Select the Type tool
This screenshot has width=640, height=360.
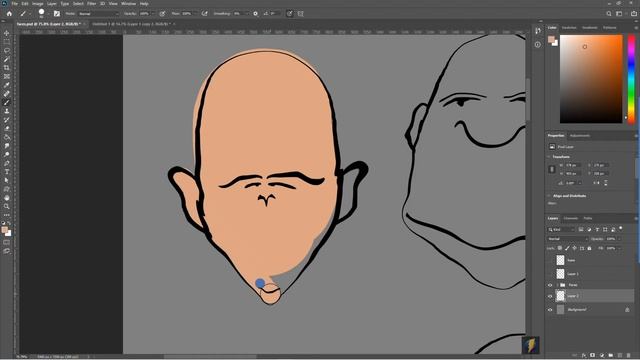7,172
